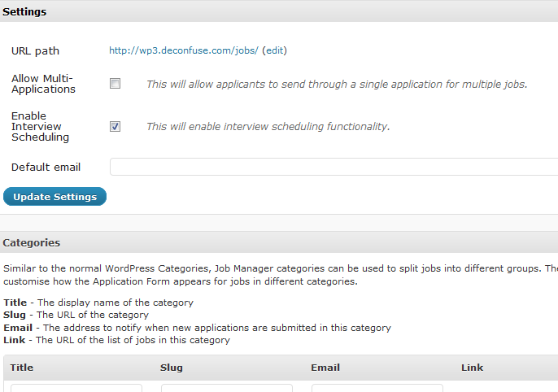Focus the category Slug input field
558x392 pixels.
[227, 388]
